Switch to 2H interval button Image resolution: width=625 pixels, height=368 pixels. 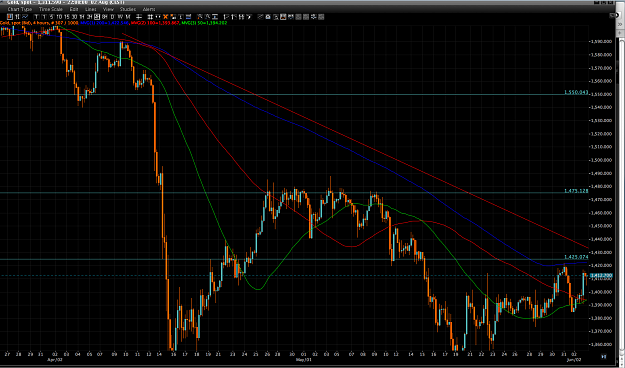pyautogui.click(x=89, y=16)
